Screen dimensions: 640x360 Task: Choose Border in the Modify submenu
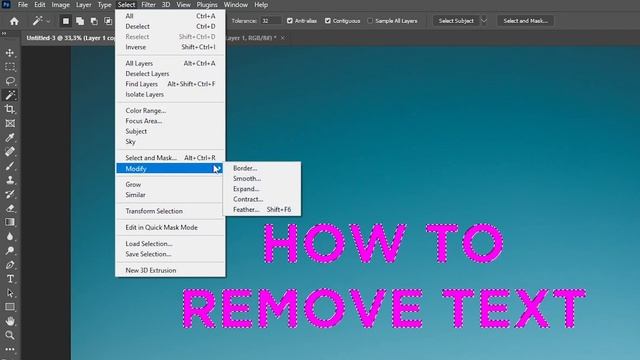[262, 168]
